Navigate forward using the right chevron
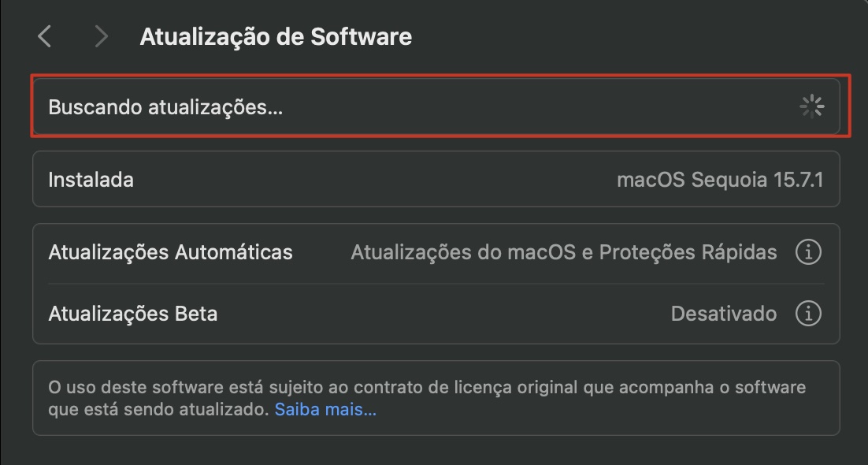Viewport: 868px width, 465px height. point(100,36)
